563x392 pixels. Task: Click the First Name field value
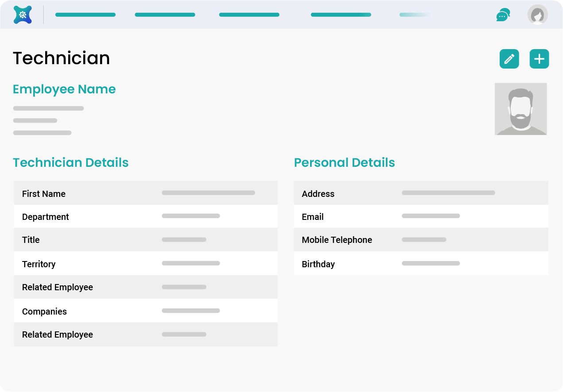(208, 192)
